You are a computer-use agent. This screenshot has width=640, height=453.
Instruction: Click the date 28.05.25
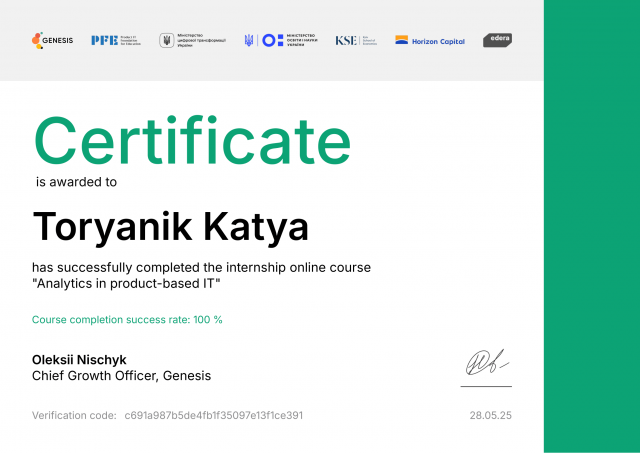click(x=490, y=415)
